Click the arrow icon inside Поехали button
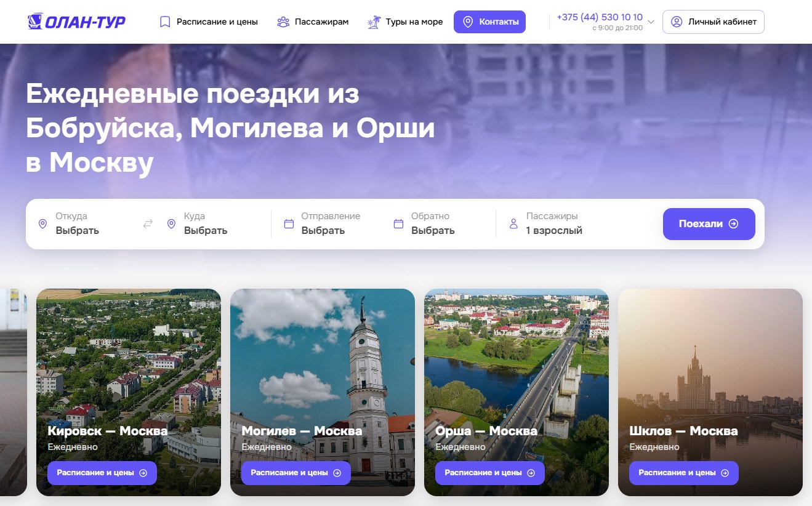 733,224
